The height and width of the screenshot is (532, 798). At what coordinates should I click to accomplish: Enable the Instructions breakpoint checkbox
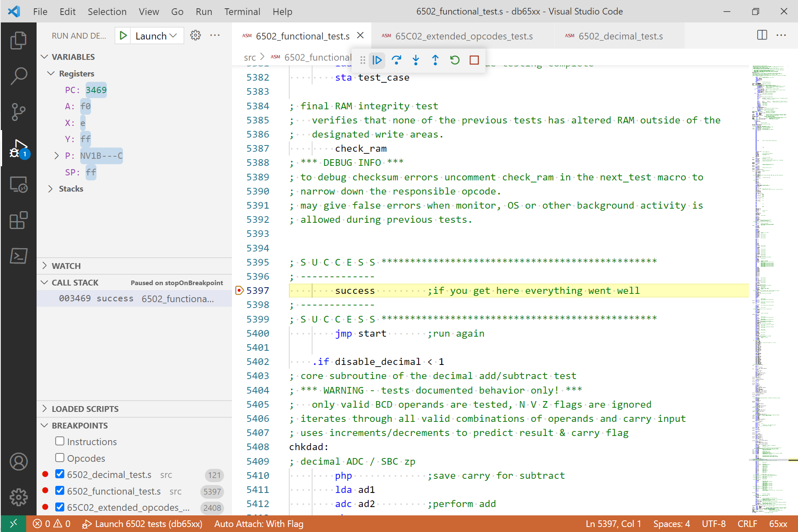coord(60,441)
